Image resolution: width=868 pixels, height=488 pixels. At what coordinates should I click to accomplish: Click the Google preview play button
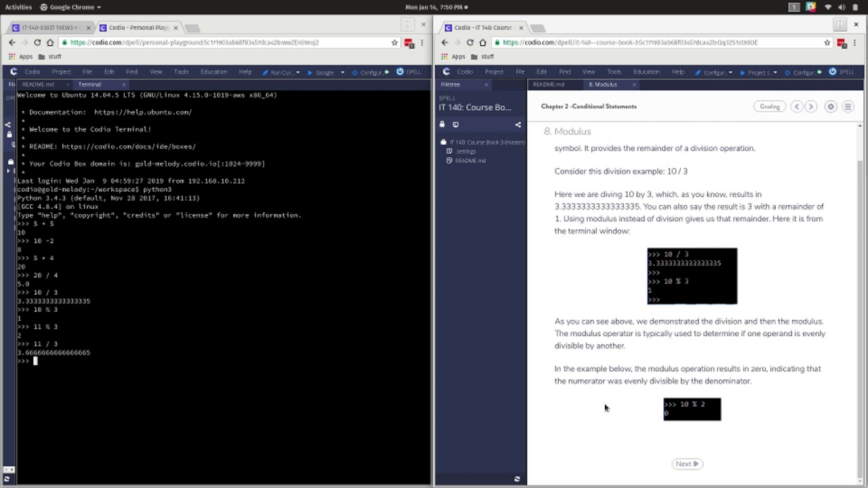[x=311, y=73]
